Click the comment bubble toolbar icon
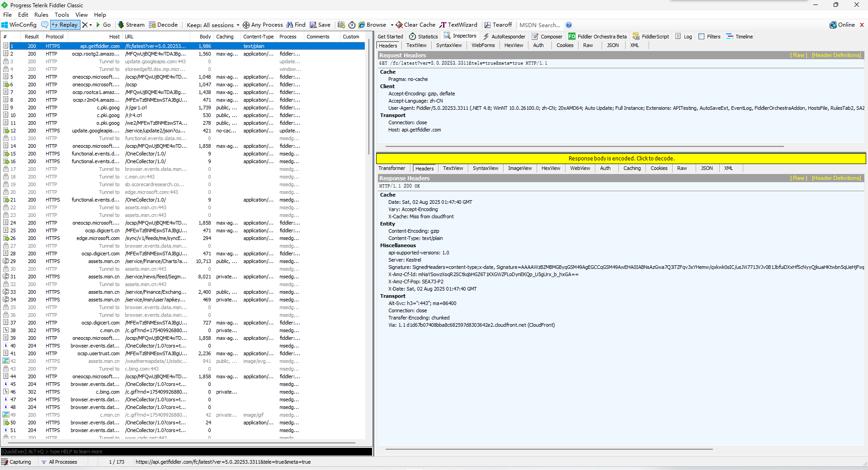This screenshot has width=868, height=470. pos(44,25)
